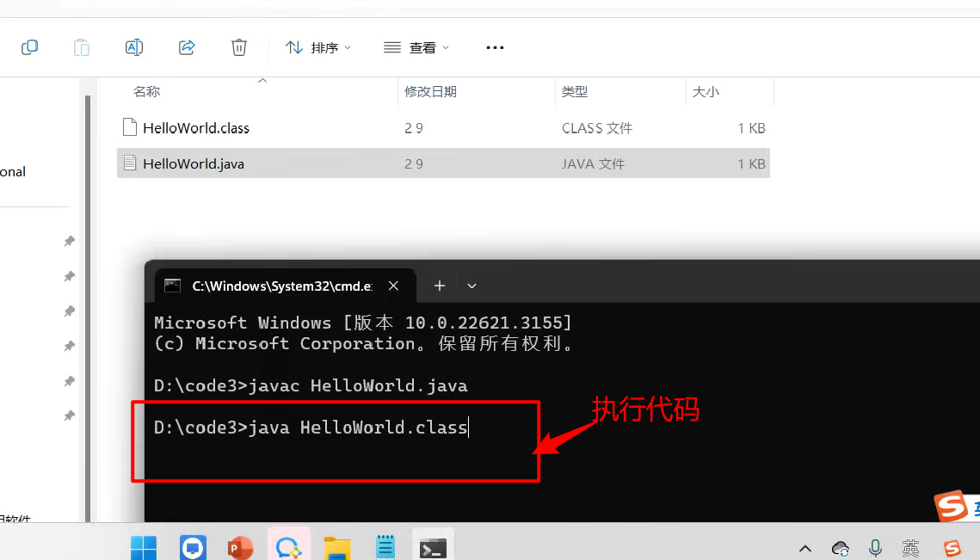Toggle the 英 input language indicator

coord(910,547)
